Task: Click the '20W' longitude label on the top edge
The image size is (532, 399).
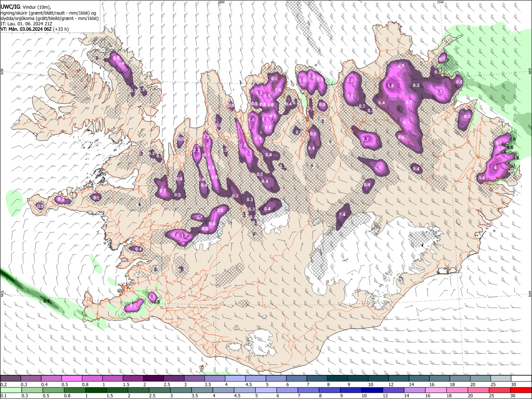Action: coord(221,2)
